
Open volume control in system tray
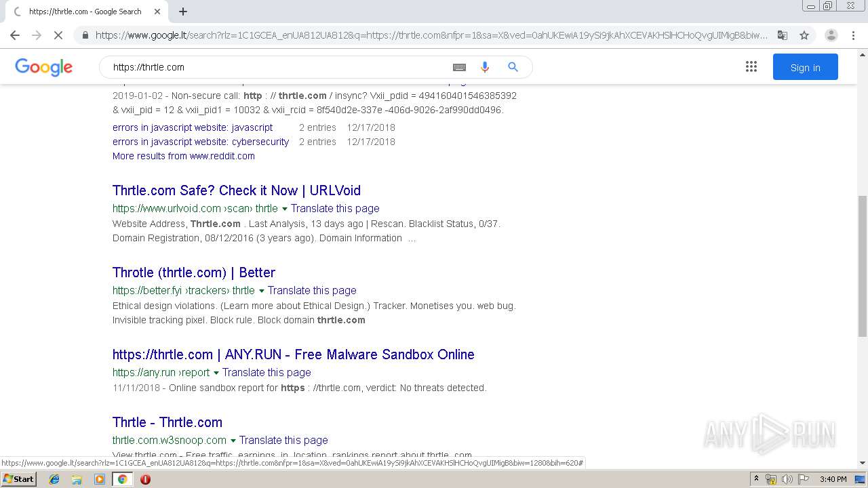(x=787, y=479)
